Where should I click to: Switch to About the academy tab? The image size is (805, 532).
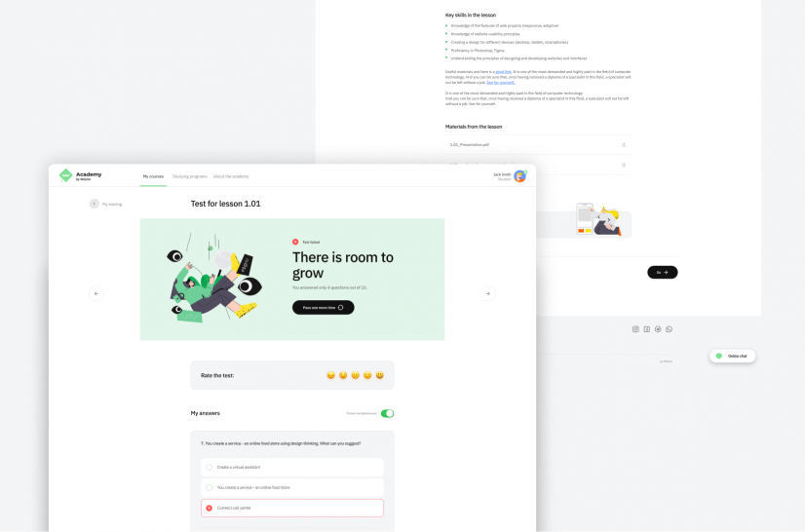[x=231, y=176]
